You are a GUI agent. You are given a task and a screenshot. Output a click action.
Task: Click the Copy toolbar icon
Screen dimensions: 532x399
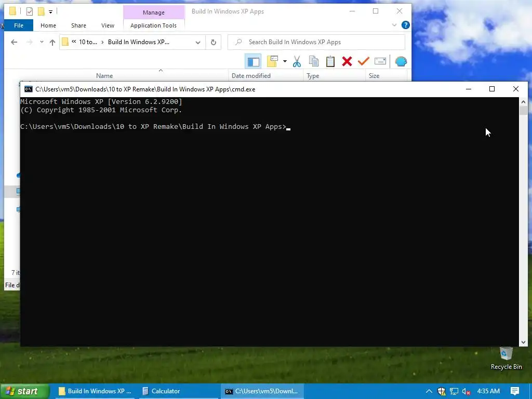tap(313, 61)
